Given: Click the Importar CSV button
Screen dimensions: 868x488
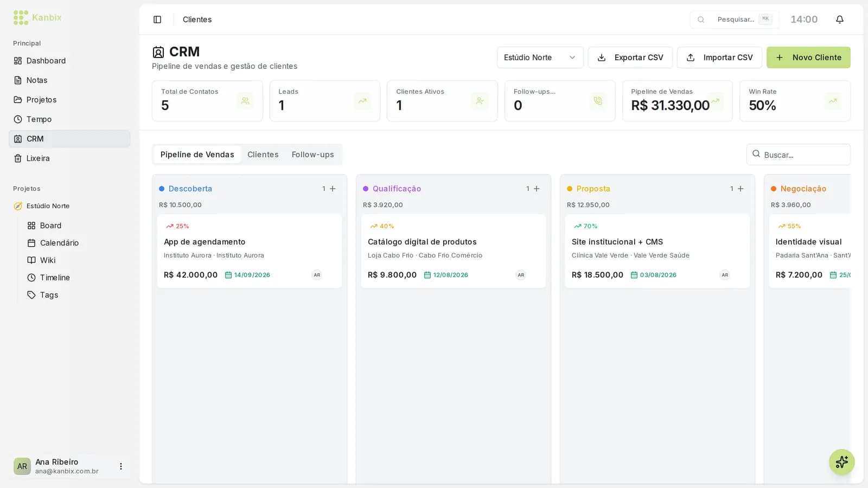Looking at the screenshot, I should tap(719, 57).
